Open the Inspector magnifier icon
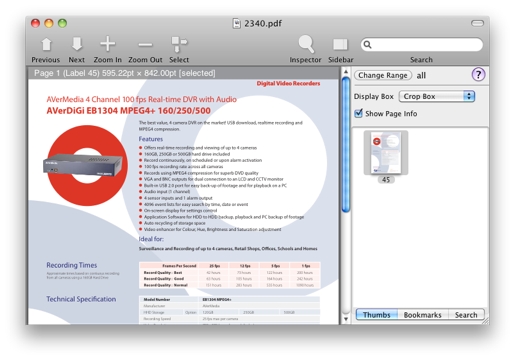This screenshot has width=515, height=360. [306, 44]
